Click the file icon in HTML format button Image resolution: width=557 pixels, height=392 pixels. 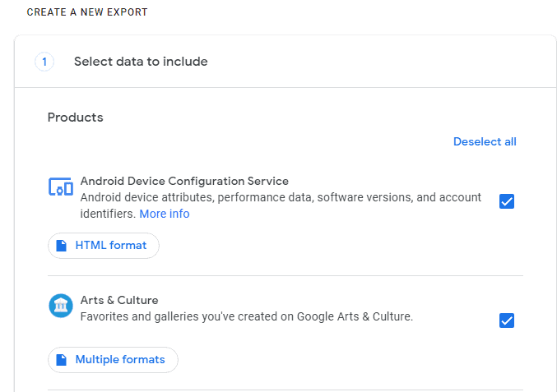[x=62, y=246]
